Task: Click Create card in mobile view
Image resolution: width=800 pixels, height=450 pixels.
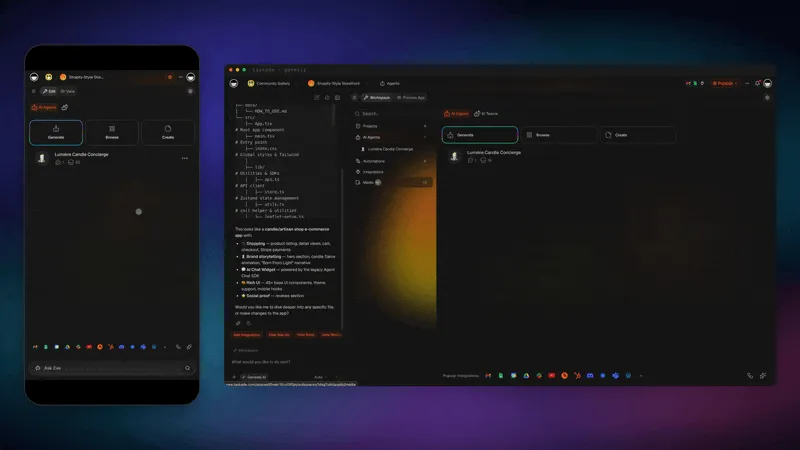Action: pyautogui.click(x=168, y=133)
